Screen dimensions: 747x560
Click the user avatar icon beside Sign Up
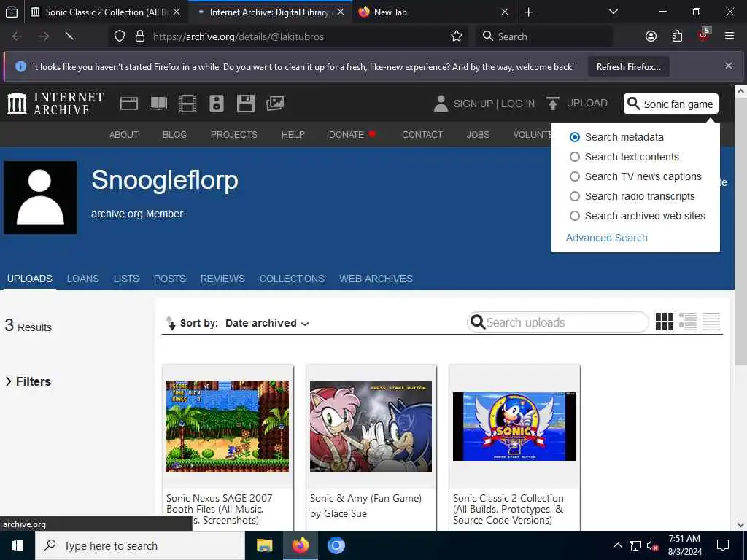coord(441,104)
